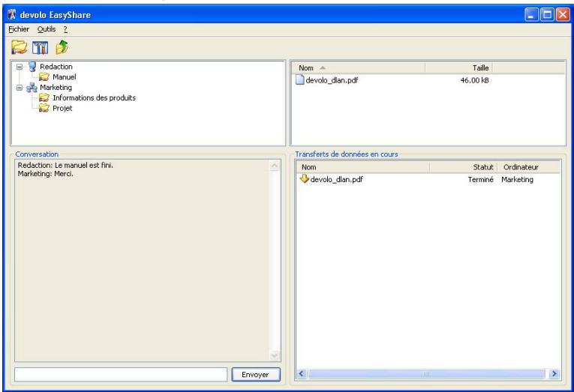This screenshot has height=392, width=574.
Task: Click the conversation scrollbar down arrow
Action: pos(274,355)
